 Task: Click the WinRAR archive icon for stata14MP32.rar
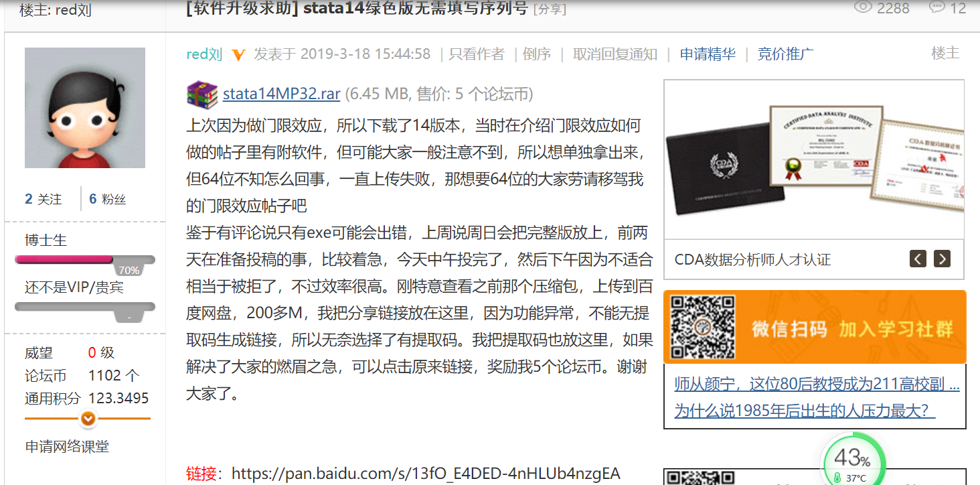click(202, 94)
